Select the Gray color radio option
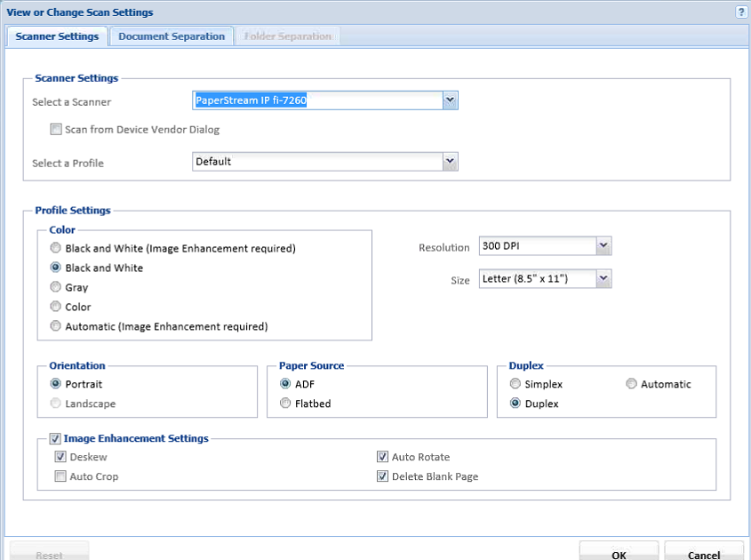Viewport: 751px width, 560px height. pos(57,287)
